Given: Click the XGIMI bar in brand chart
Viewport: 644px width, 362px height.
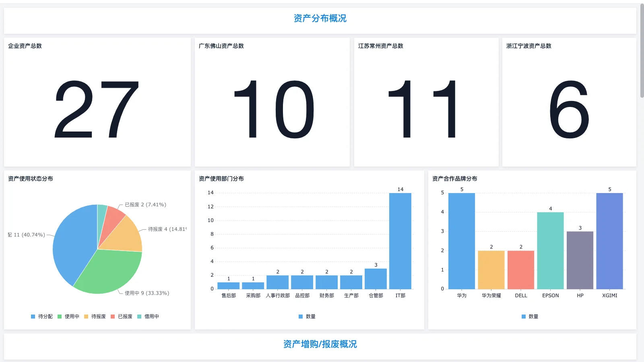Looking at the screenshot, I should click(609, 241).
